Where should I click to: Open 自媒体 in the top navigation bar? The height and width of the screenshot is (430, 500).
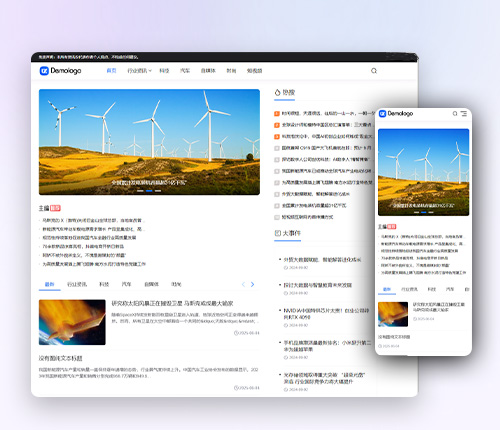point(208,71)
